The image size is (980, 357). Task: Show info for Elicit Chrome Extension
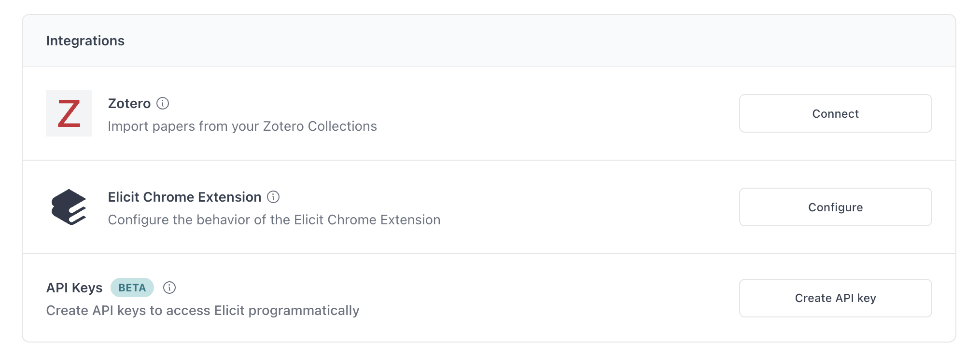click(x=274, y=197)
